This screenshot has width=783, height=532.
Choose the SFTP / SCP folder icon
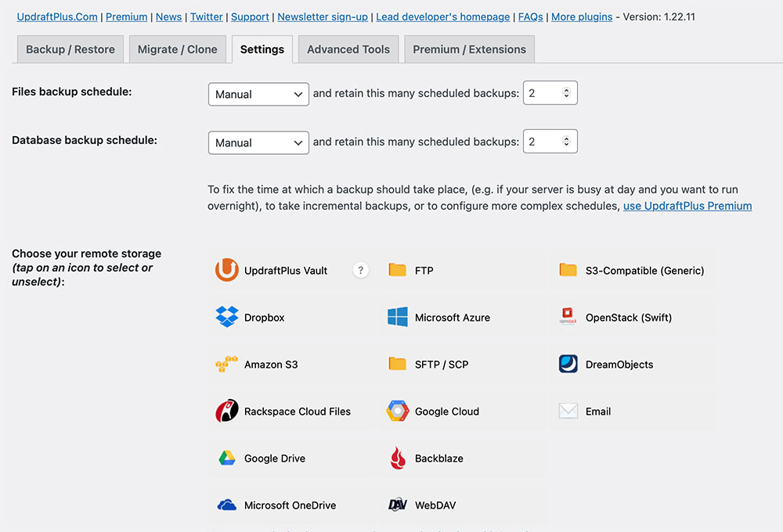tap(398, 363)
